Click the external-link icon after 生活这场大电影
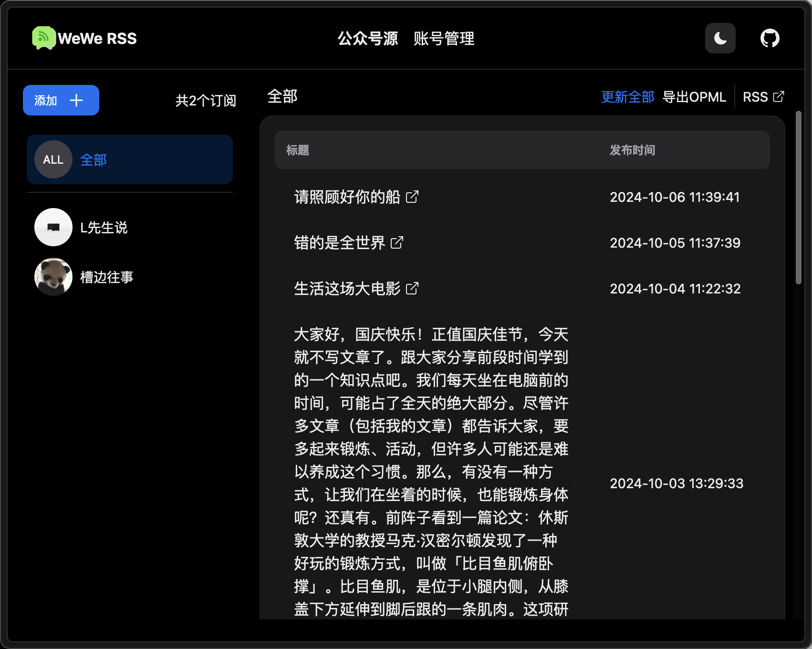This screenshot has width=812, height=649. point(412,288)
